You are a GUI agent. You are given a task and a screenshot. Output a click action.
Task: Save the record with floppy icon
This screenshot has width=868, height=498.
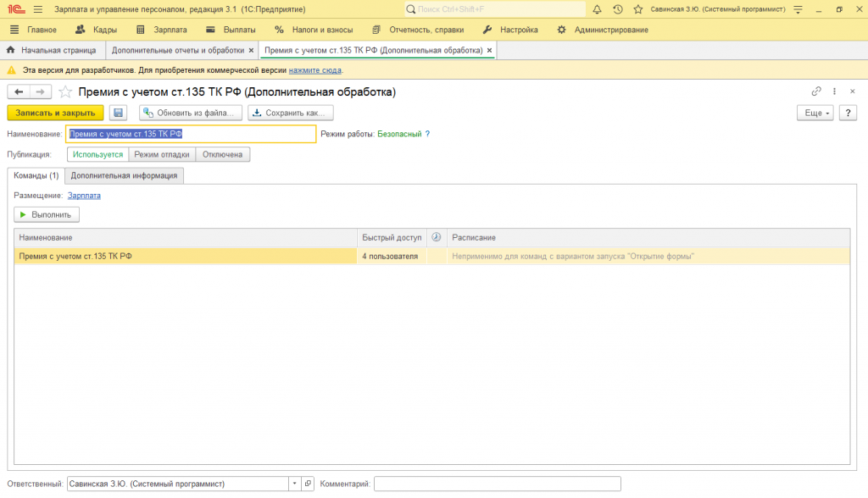coord(118,113)
